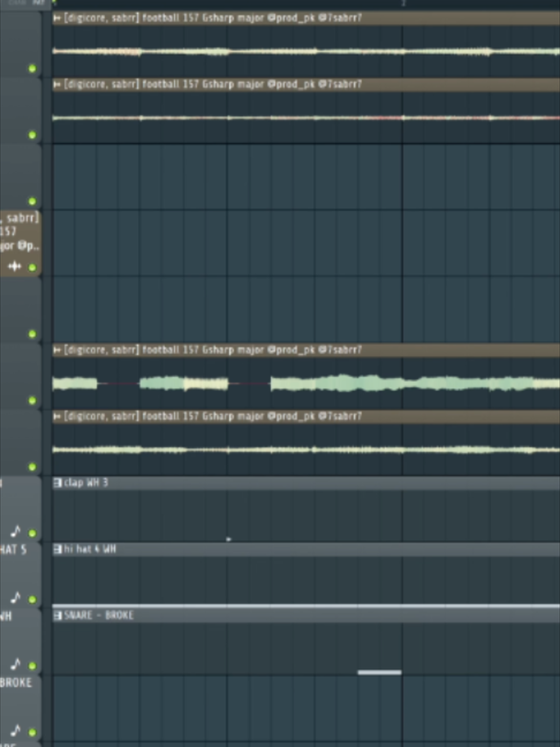Click the thick chopped waveform in the football clip
Viewport: 560px width, 747px height.
(x=306, y=383)
